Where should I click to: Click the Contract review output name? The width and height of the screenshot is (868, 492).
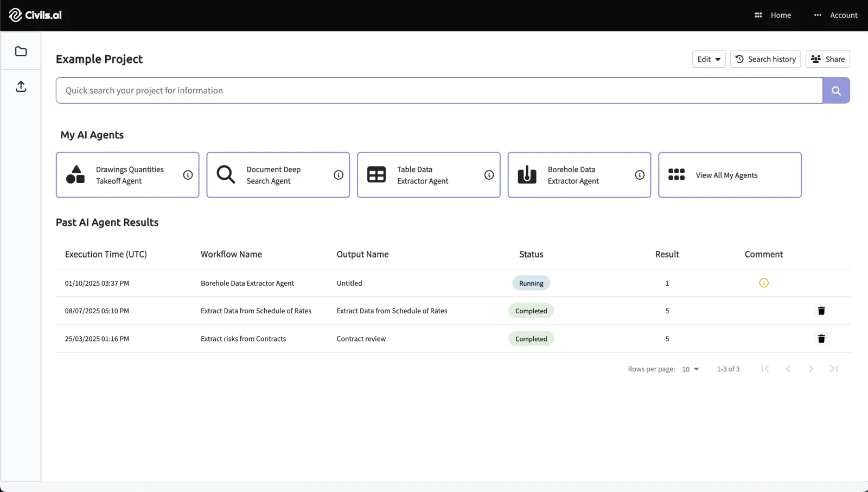click(361, 339)
